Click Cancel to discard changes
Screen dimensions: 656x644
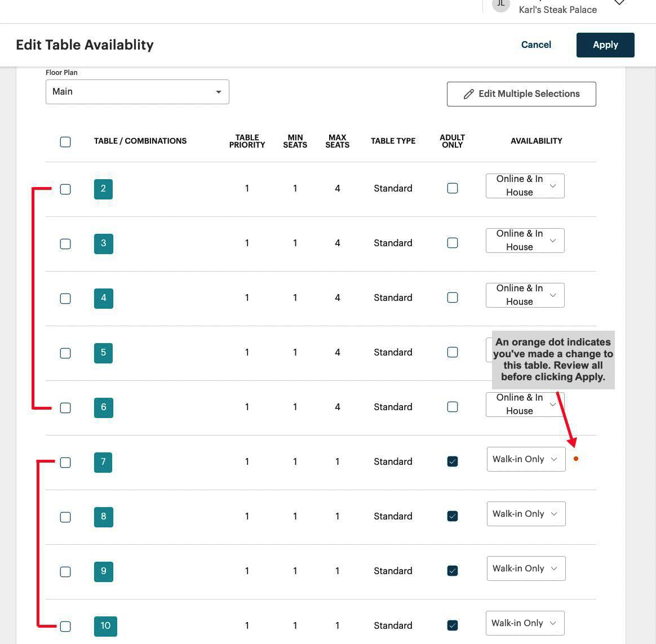click(536, 45)
